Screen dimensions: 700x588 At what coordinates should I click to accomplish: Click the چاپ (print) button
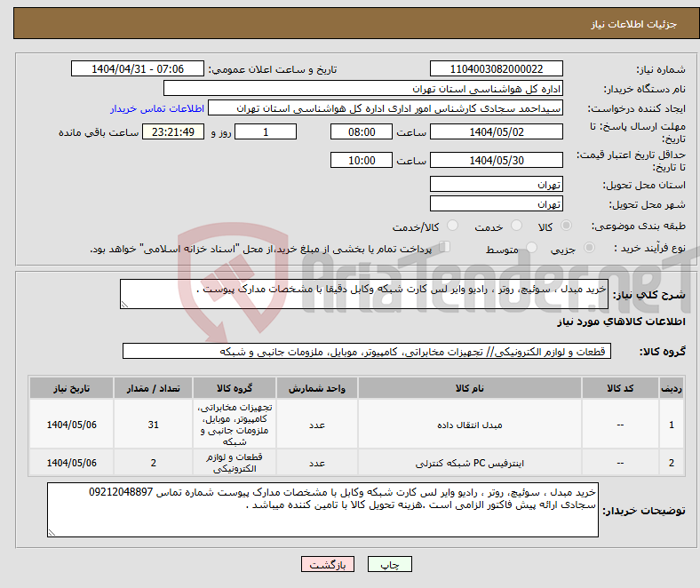(x=389, y=564)
